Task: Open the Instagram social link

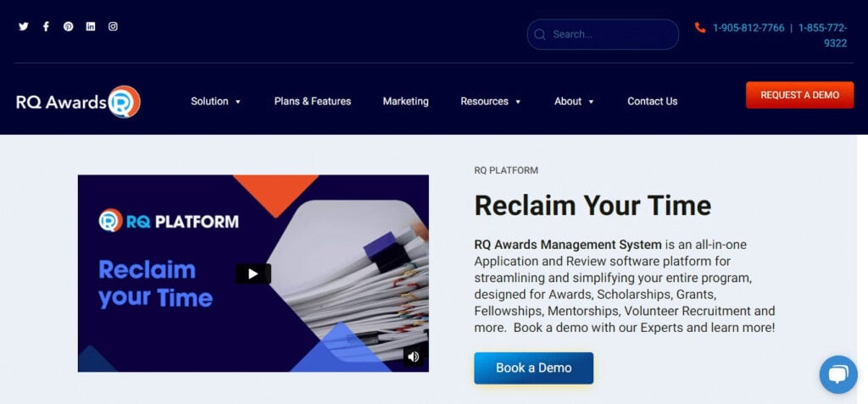Action: coord(113,26)
